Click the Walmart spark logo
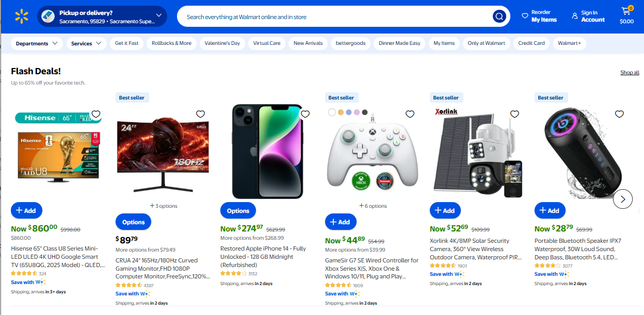This screenshot has height=315, width=644. click(x=21, y=16)
